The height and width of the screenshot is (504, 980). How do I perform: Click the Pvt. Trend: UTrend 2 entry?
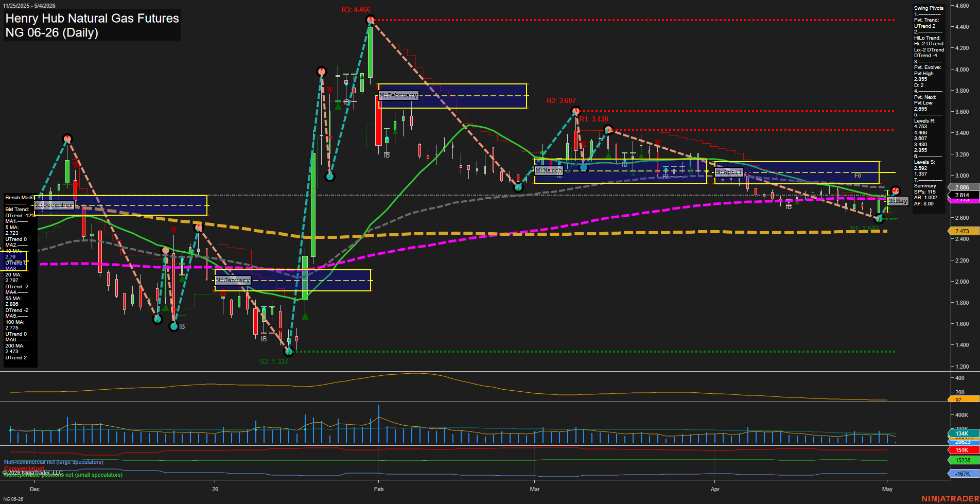pyautogui.click(x=926, y=23)
